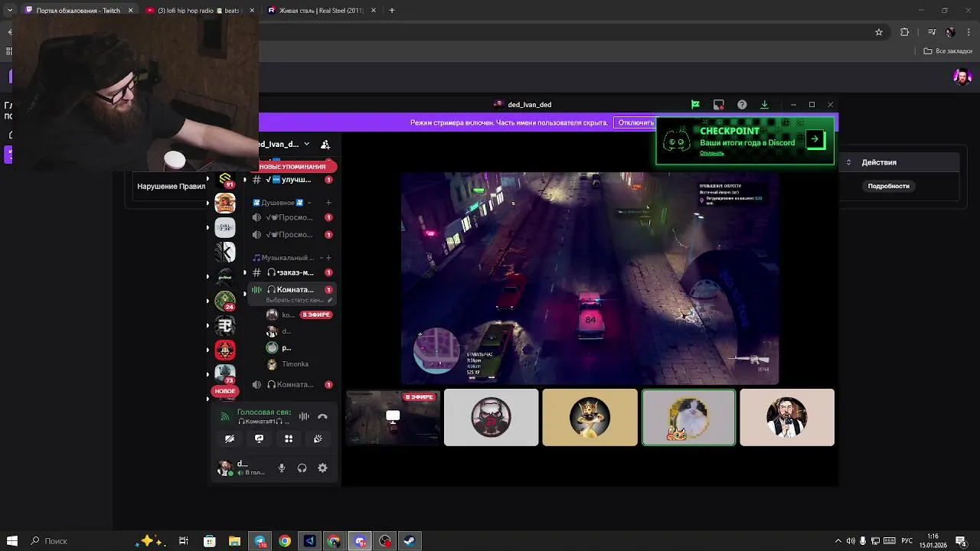Deafen with headphones icon in user panel
This screenshot has width=980, height=551.
[302, 468]
